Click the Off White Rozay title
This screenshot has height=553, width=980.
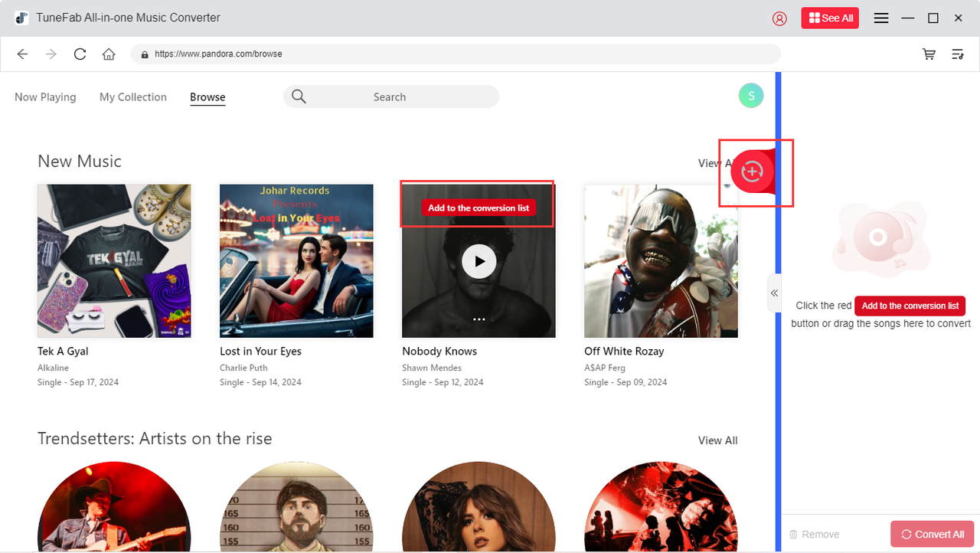click(624, 352)
